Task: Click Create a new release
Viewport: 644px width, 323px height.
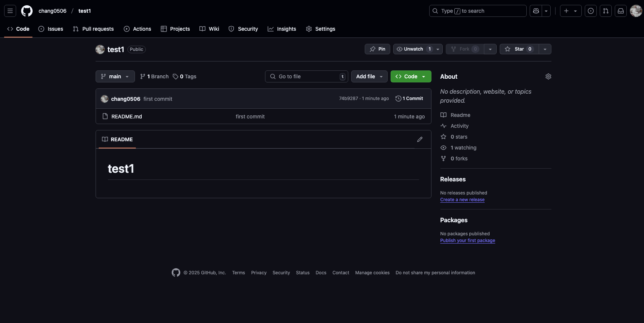Action: tap(462, 200)
